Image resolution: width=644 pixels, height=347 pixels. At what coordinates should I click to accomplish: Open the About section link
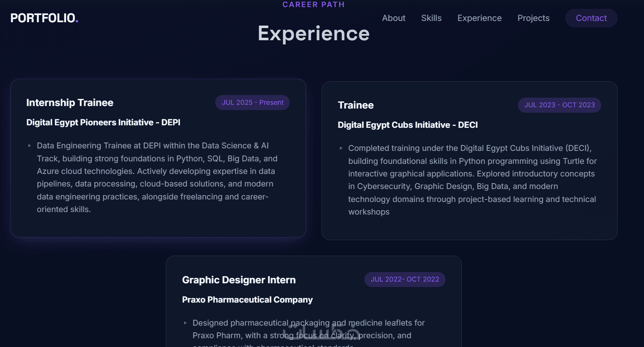click(x=394, y=18)
